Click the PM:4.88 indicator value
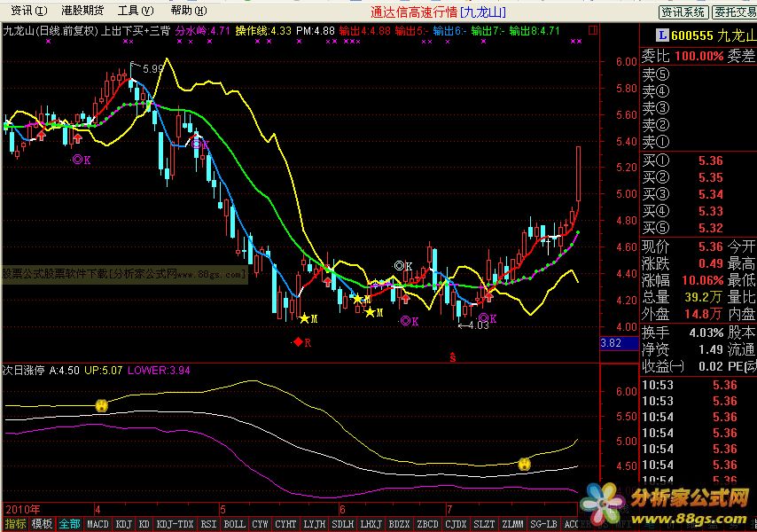Screen dimensions: 757x532 click(x=316, y=31)
